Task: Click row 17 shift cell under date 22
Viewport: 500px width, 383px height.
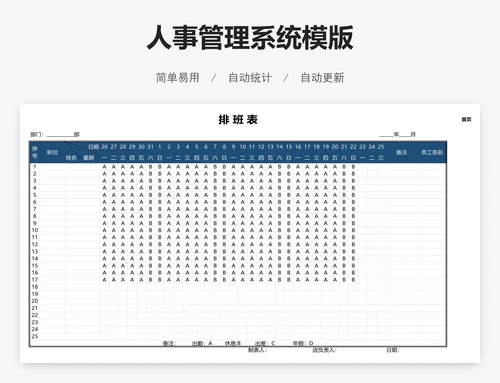Action: click(353, 280)
